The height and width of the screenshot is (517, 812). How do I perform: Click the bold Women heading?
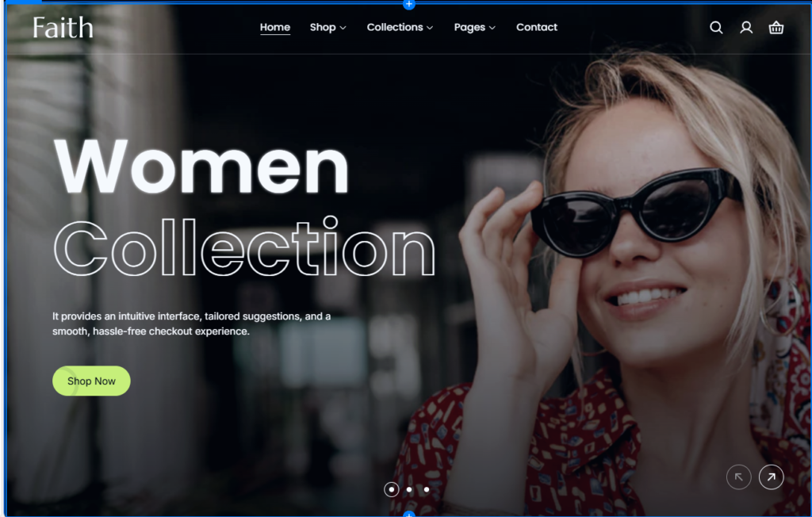coord(201,167)
